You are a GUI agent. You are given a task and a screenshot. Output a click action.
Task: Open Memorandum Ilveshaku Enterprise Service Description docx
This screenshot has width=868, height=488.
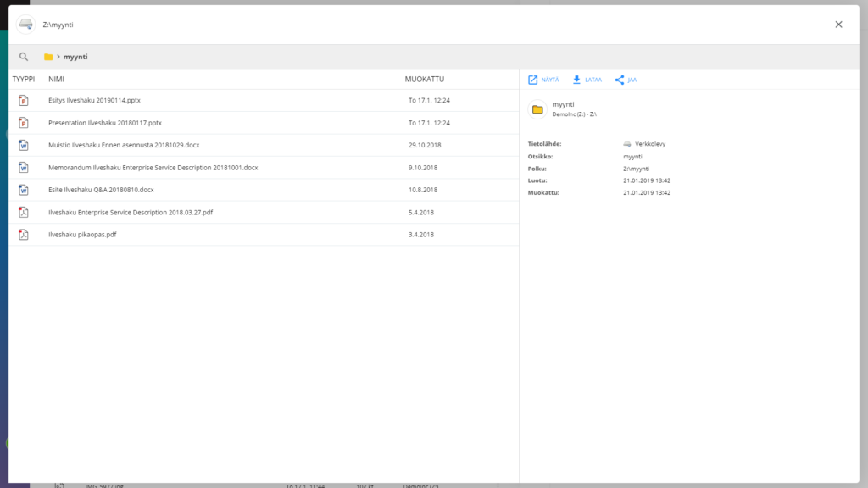[153, 168]
